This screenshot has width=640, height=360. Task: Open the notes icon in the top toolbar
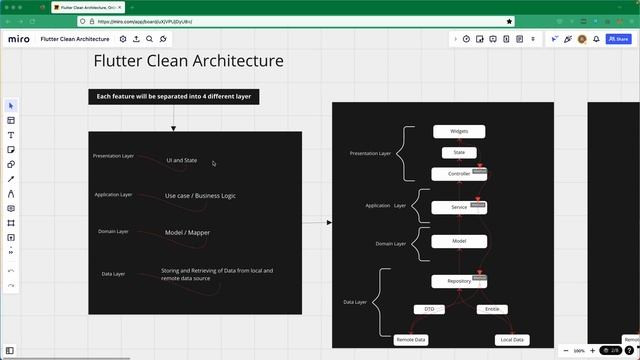coord(480,39)
